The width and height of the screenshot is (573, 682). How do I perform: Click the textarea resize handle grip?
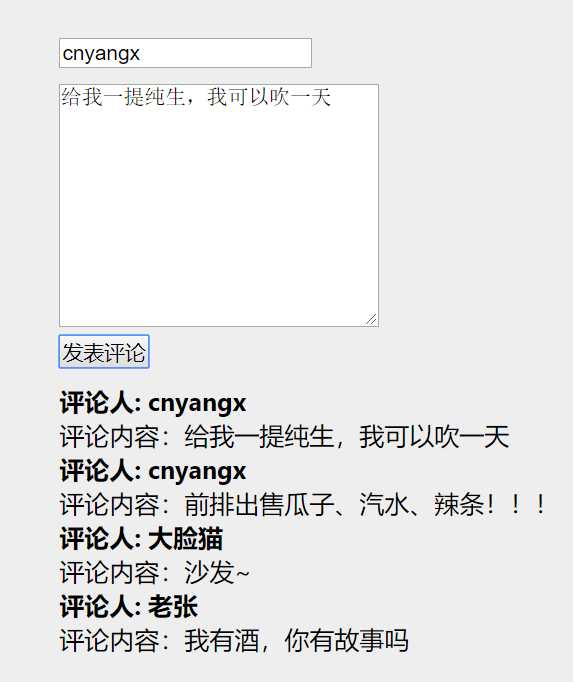[x=371, y=319]
